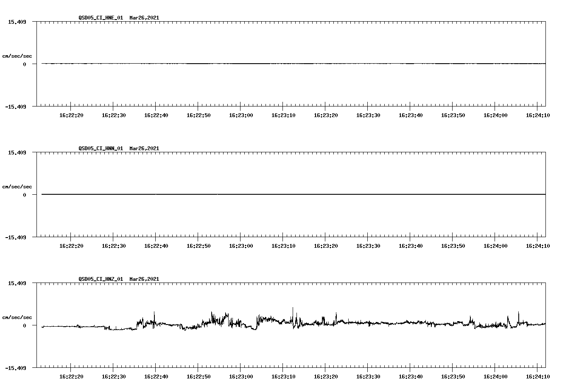Select the flat waveform trace in the HNN plot
The width and height of the screenshot is (576, 392).
(x=254, y=195)
